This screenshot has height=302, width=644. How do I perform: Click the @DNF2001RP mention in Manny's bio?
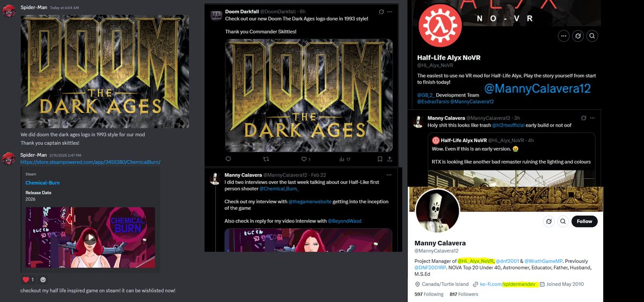point(431,267)
